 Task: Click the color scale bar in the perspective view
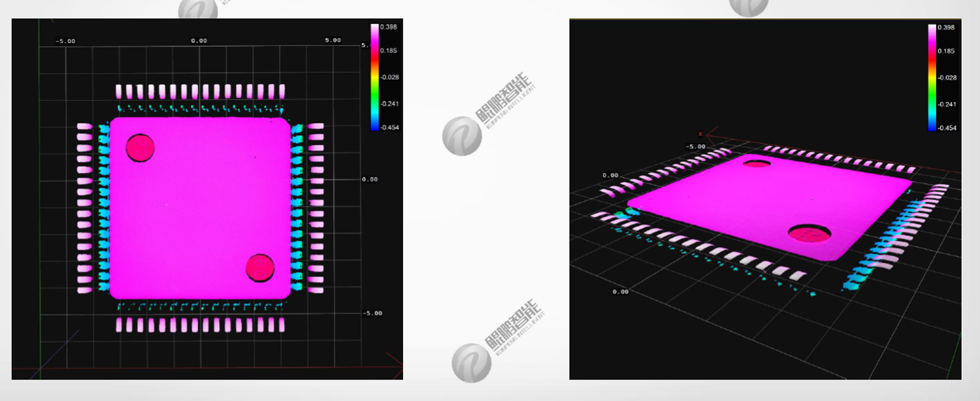tap(932, 78)
